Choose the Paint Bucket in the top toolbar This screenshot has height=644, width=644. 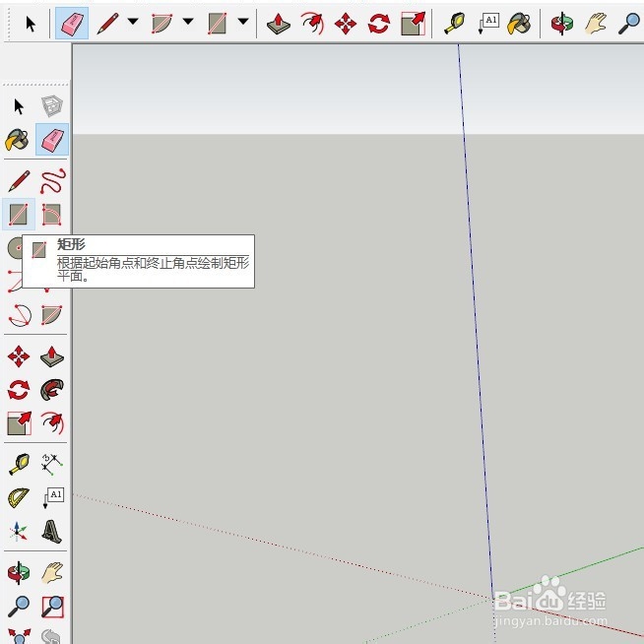(x=519, y=24)
